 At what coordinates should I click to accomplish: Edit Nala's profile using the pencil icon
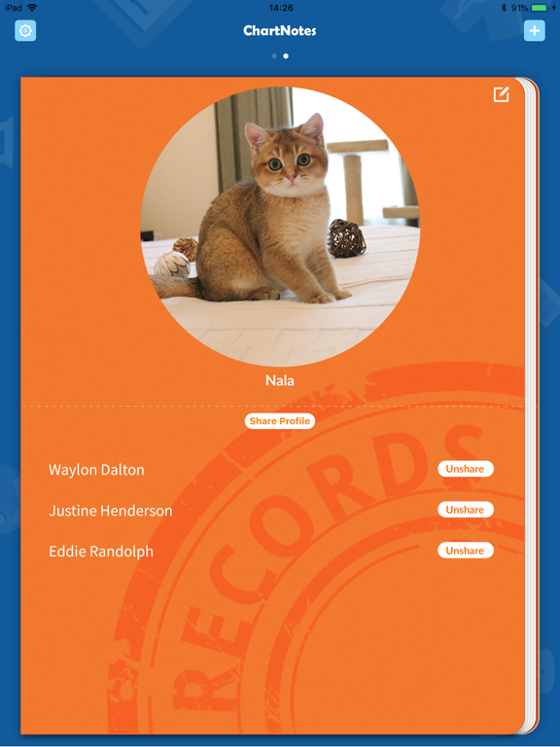coord(501,94)
